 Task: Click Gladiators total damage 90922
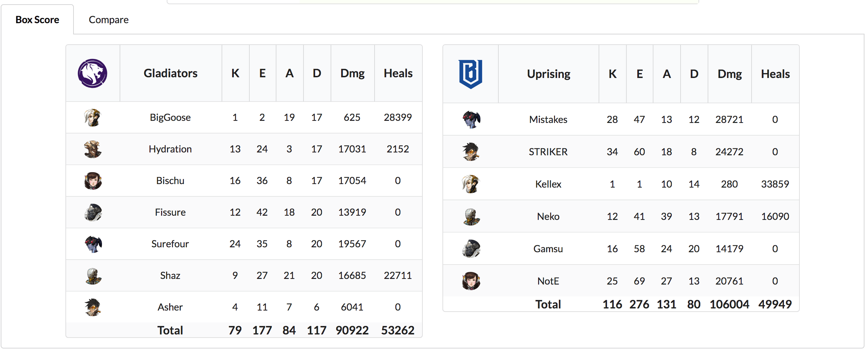(x=352, y=330)
